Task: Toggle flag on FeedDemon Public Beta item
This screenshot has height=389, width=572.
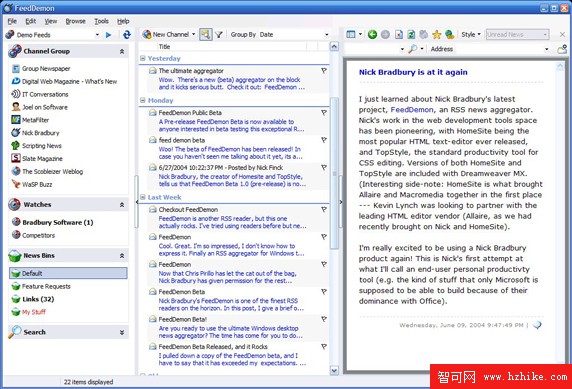Action: coord(324,113)
